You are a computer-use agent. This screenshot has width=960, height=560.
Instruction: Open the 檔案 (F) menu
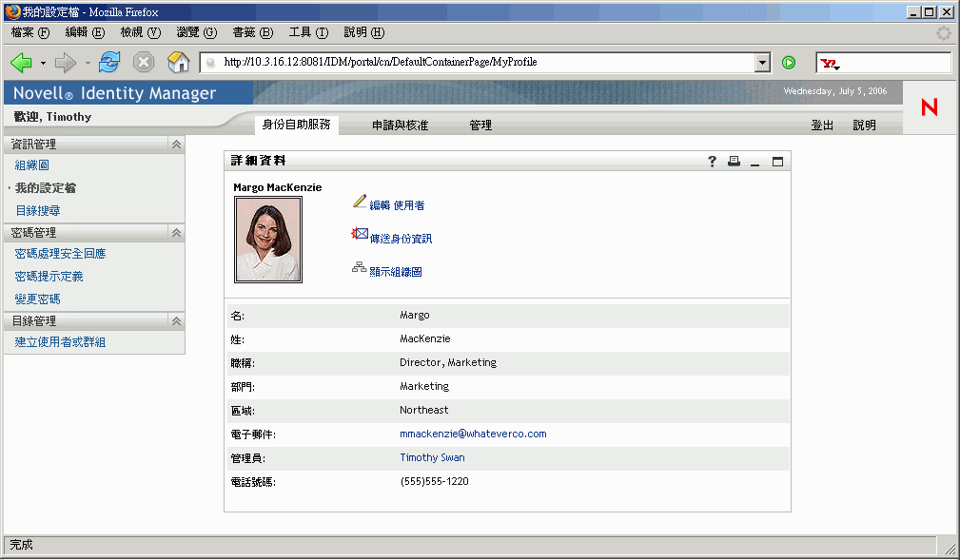pyautogui.click(x=30, y=32)
